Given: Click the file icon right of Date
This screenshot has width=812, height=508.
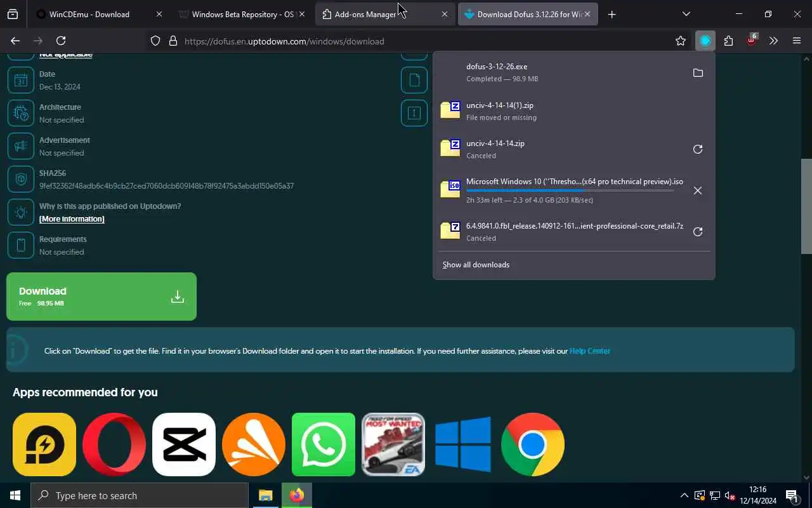Looking at the screenshot, I should click(x=414, y=80).
